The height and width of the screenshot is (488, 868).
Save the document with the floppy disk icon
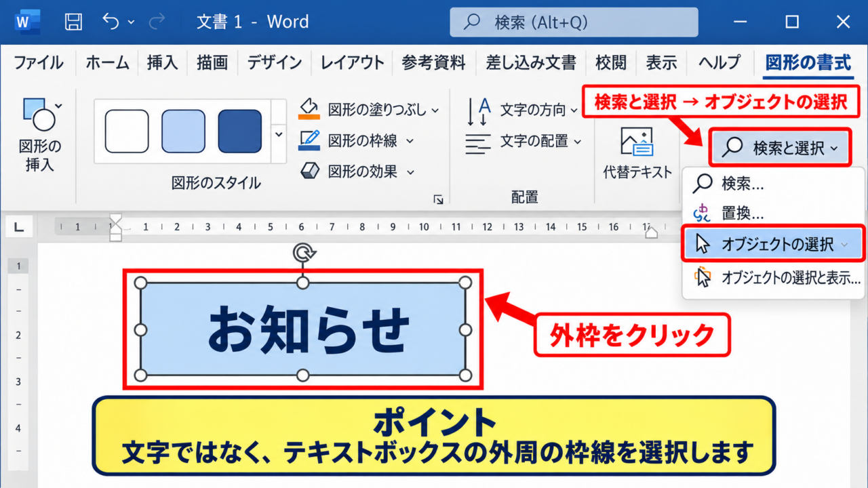(73, 22)
